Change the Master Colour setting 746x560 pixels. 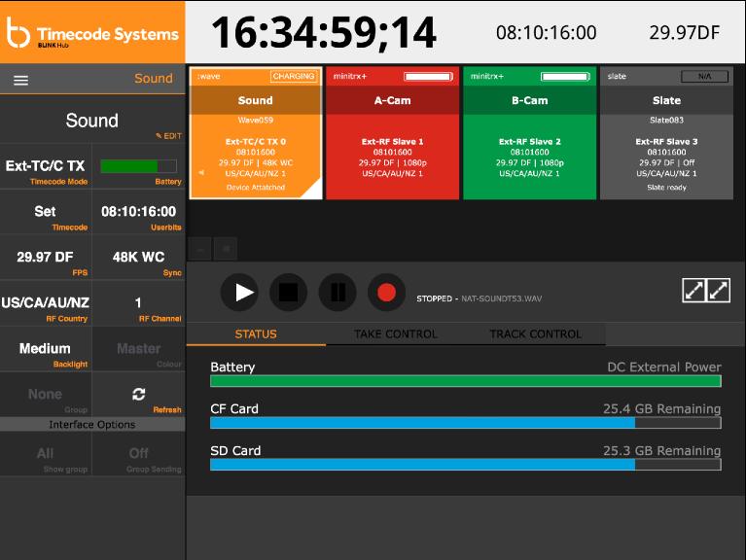(x=138, y=349)
